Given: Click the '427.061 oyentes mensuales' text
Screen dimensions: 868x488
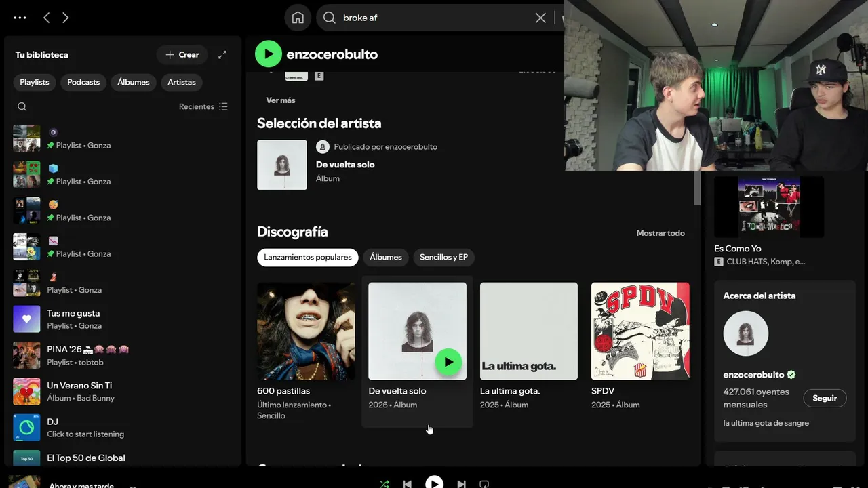Looking at the screenshot, I should [x=757, y=399].
